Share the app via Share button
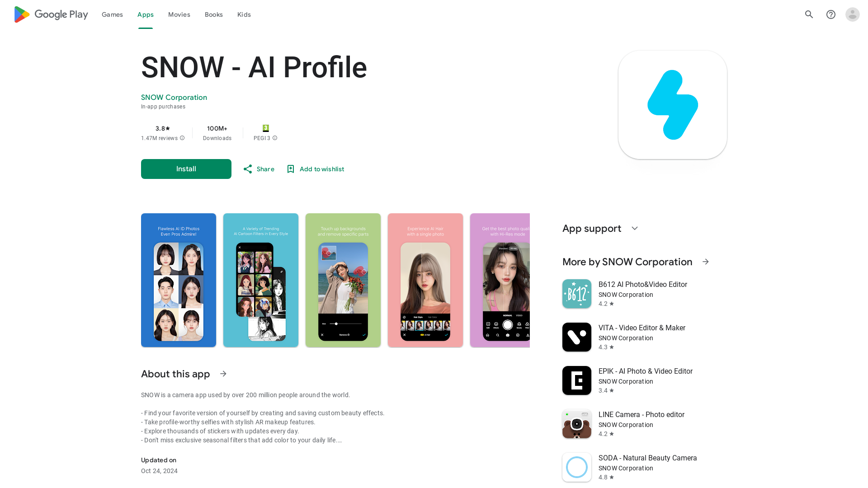 point(259,169)
